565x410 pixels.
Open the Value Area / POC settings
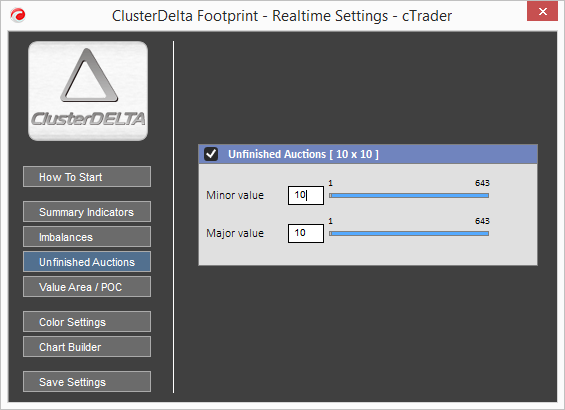87,287
